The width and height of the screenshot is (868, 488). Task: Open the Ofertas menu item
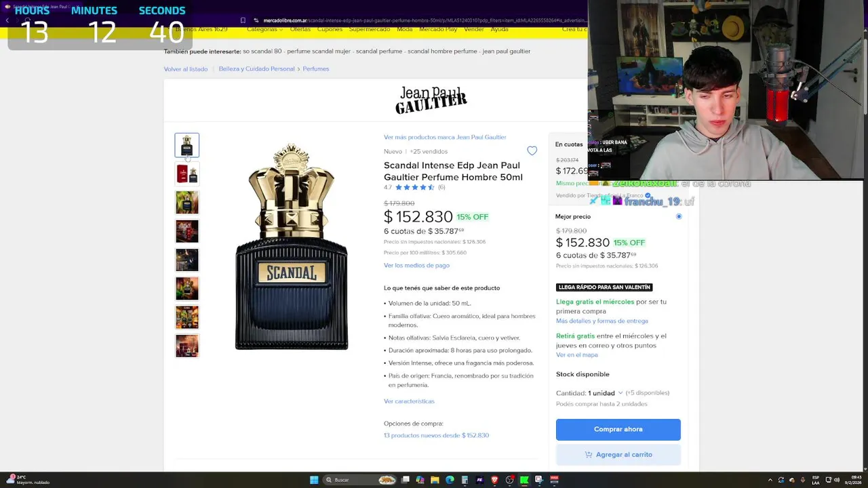tap(300, 30)
